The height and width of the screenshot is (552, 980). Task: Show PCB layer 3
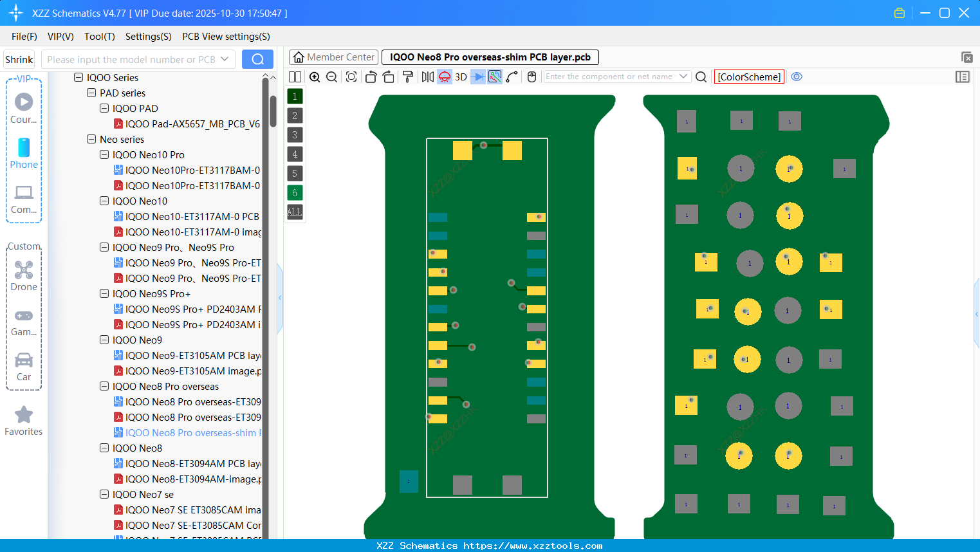(295, 135)
